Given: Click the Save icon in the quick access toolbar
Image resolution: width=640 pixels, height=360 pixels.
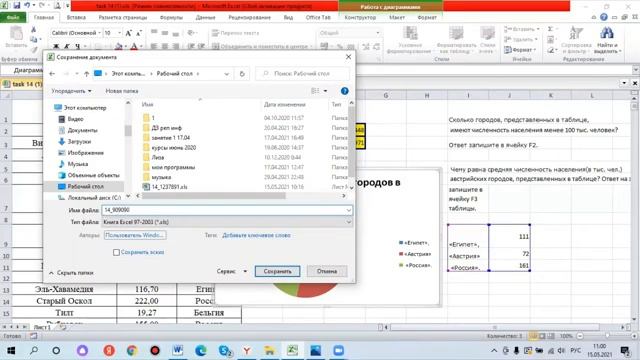Looking at the screenshot, I should [17, 5].
